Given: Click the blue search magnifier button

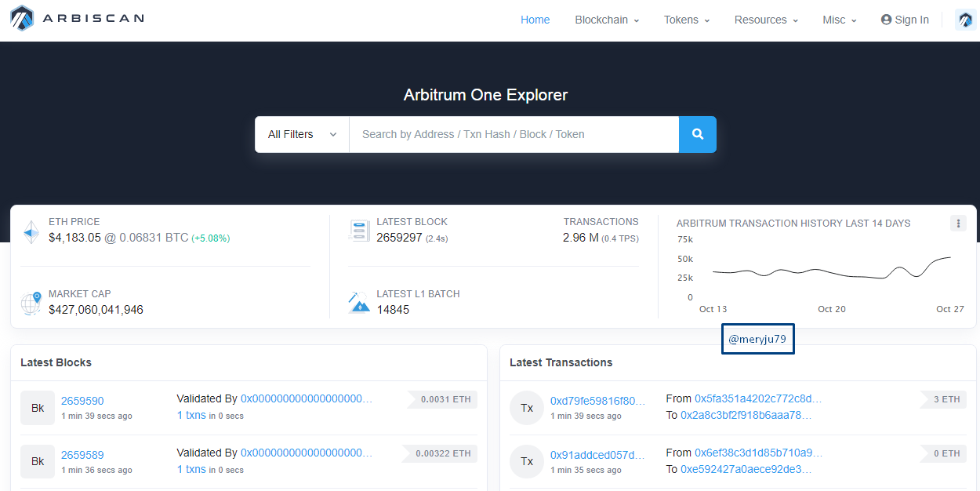Looking at the screenshot, I should pos(698,134).
